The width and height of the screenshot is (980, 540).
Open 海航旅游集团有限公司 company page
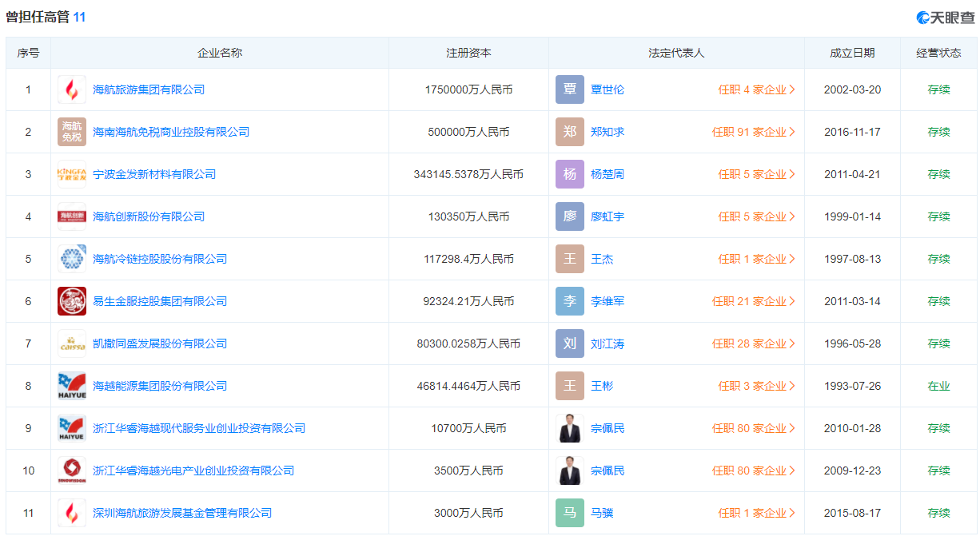click(149, 89)
